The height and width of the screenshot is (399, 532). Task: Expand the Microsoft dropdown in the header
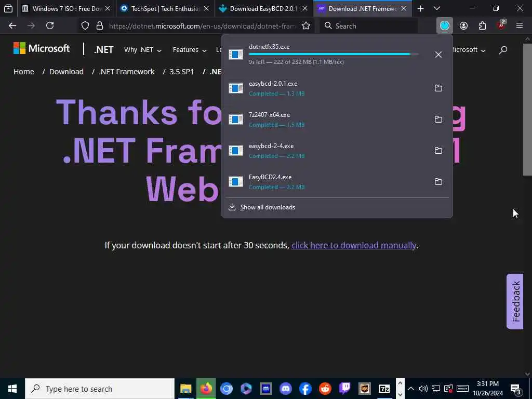[469, 50]
